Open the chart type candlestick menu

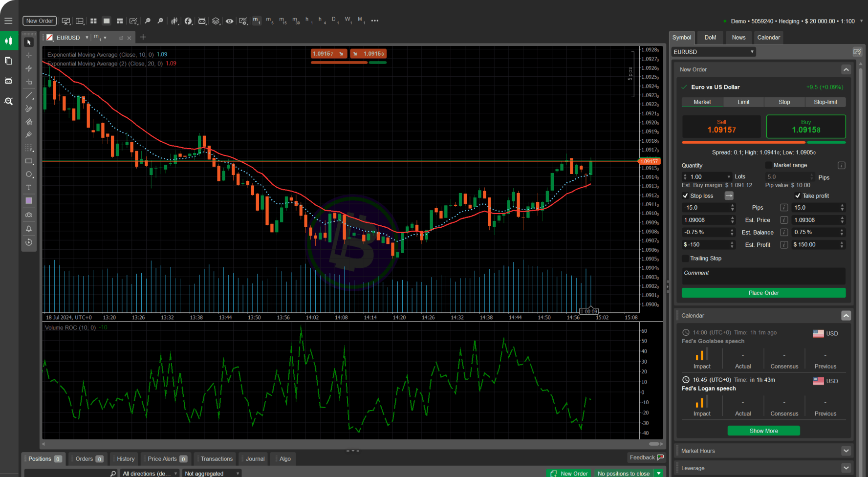(x=174, y=21)
